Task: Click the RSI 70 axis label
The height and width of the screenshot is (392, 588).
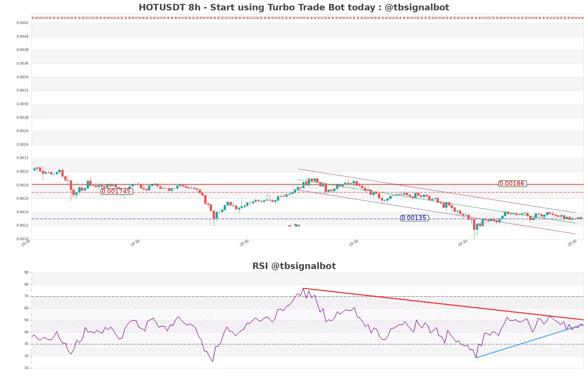Action: click(26, 296)
